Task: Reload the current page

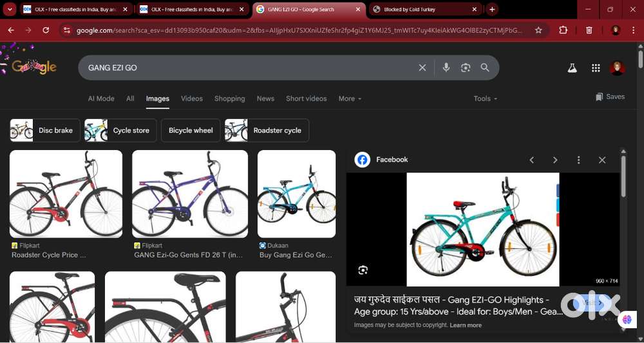Action: [x=46, y=30]
